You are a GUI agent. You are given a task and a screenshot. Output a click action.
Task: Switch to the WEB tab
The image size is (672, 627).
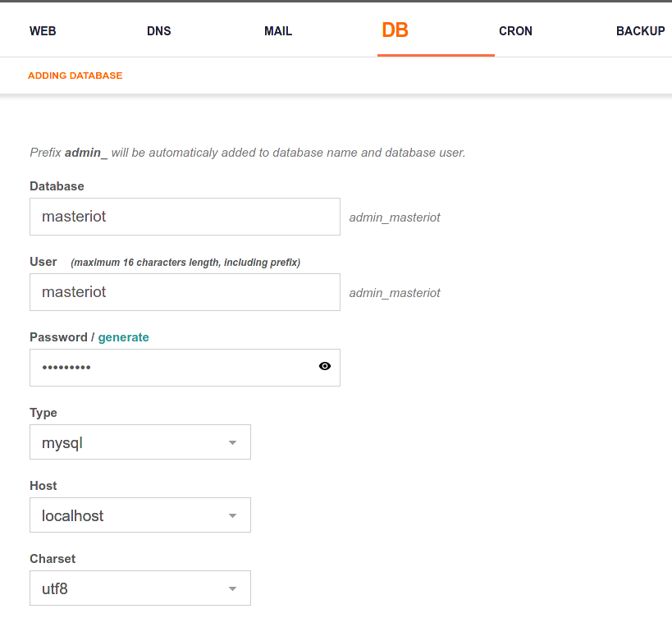43,30
